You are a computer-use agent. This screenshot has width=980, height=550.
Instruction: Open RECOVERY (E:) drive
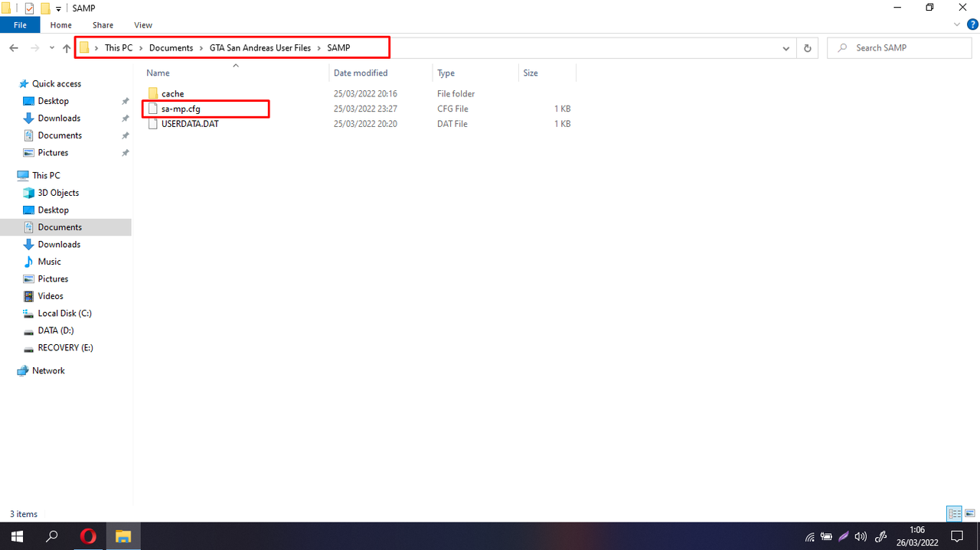pyautogui.click(x=65, y=347)
